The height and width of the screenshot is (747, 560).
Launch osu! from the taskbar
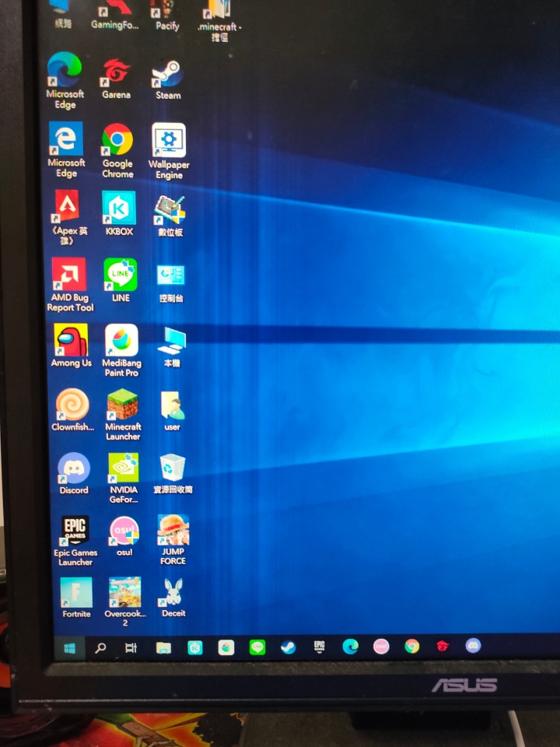[381, 647]
